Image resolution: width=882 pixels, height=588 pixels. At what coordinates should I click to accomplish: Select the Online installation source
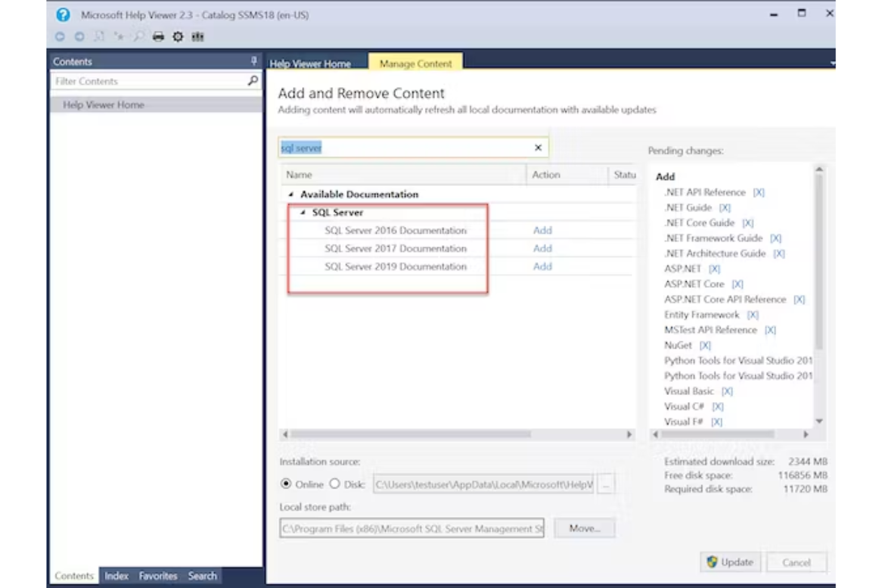tap(285, 484)
